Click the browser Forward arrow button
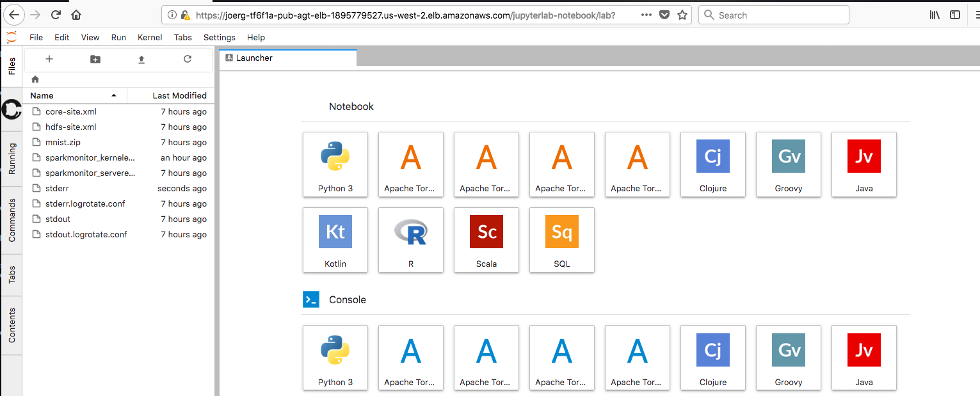The width and height of the screenshot is (980, 396). tap(35, 15)
